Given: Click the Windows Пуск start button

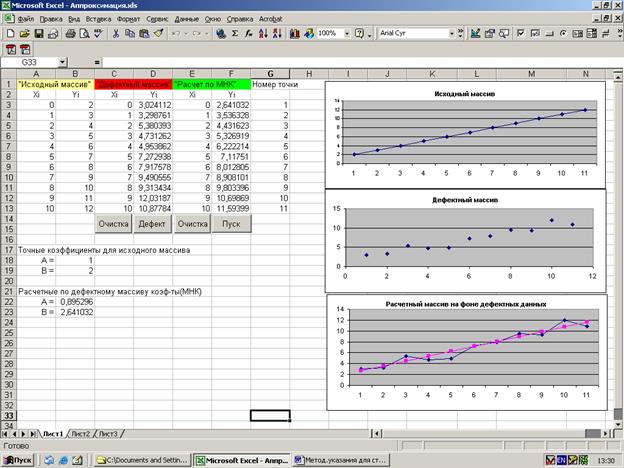Looking at the screenshot, I should [x=18, y=459].
